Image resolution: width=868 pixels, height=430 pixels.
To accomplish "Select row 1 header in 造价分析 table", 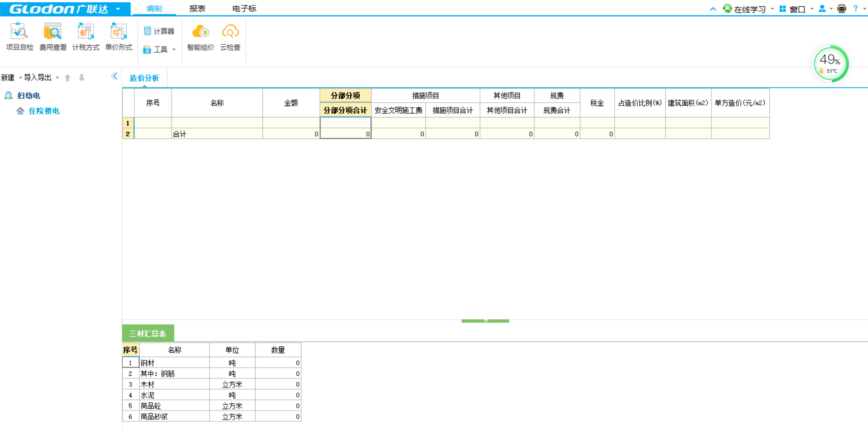I will [128, 123].
